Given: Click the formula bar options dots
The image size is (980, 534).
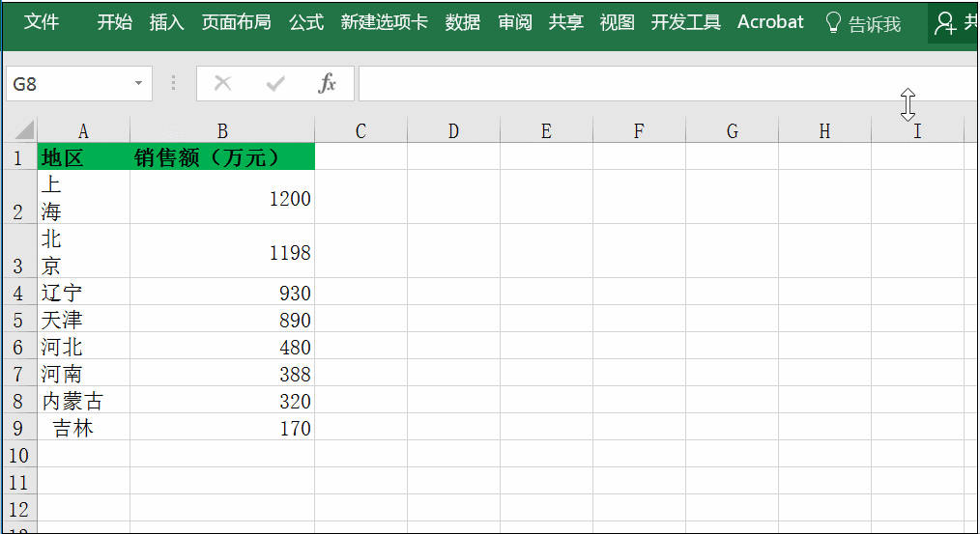Looking at the screenshot, I should [x=173, y=83].
